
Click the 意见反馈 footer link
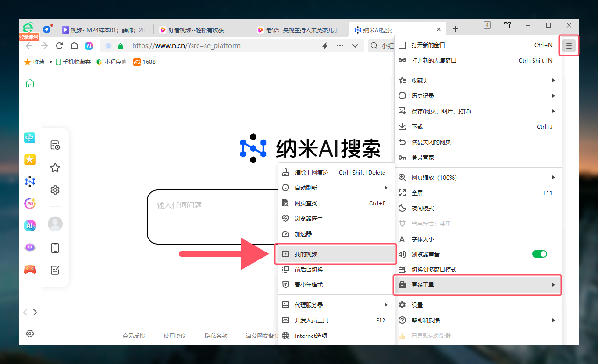tap(134, 336)
